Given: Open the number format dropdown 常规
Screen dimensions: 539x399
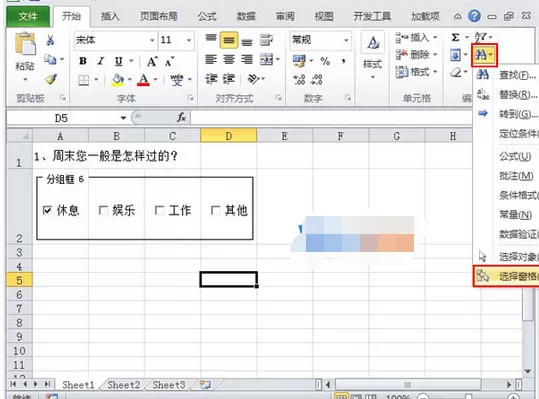Looking at the screenshot, I should point(346,40).
